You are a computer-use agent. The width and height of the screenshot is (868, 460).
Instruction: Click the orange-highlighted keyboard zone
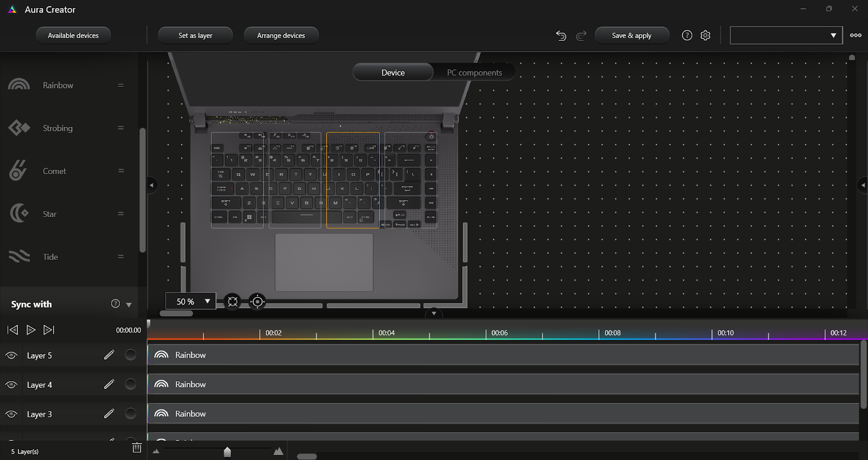(353, 180)
